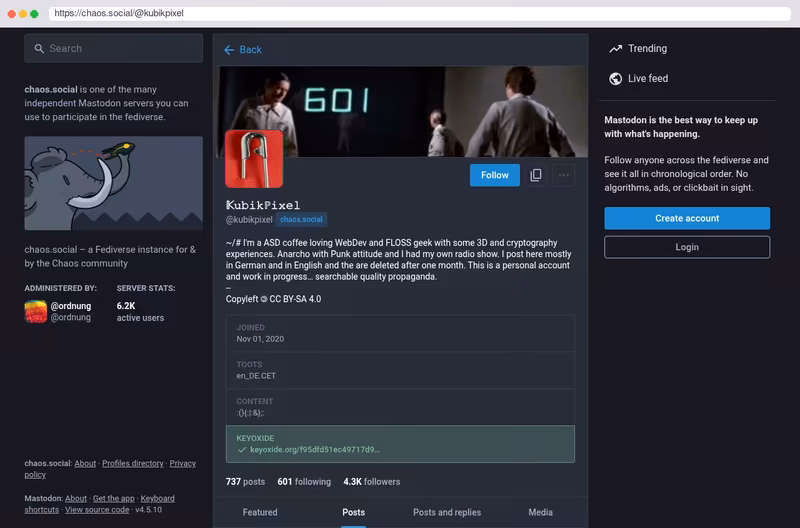Switch to the Posts tab
Viewport: 800px width, 528px height.
[x=353, y=512]
